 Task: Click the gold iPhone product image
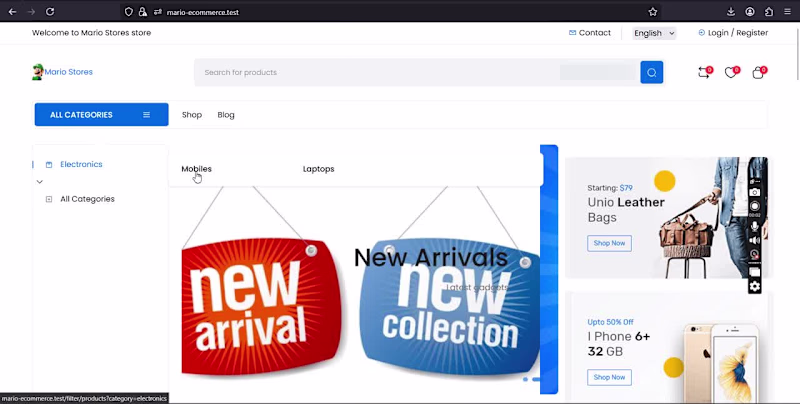(x=721, y=362)
